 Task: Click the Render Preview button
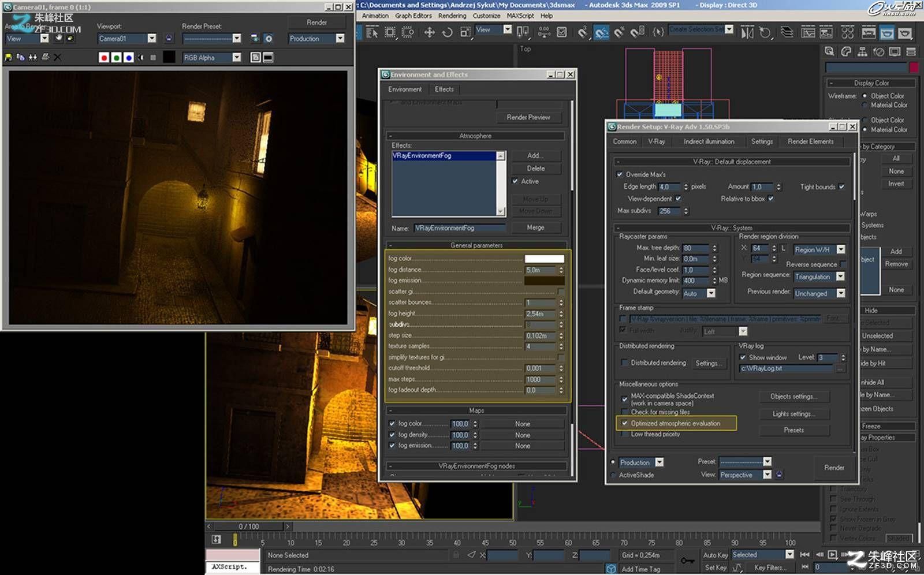click(x=528, y=117)
